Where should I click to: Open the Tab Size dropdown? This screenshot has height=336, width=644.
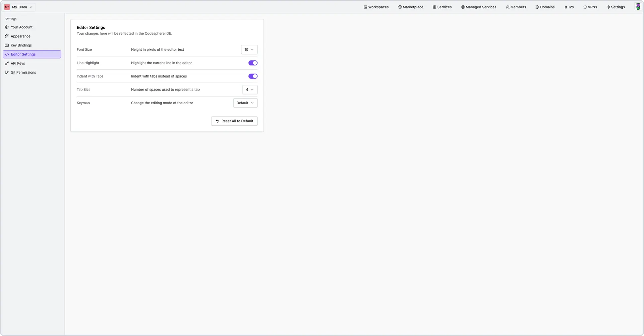click(250, 90)
